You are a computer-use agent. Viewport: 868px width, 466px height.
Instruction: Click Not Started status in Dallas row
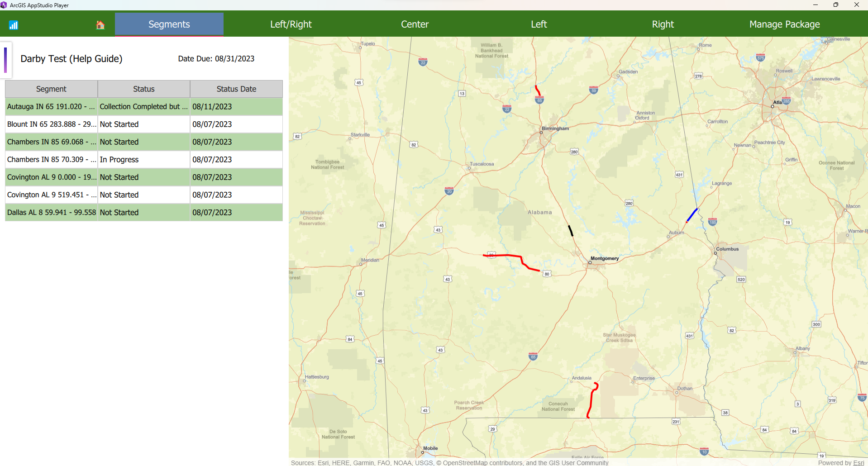pyautogui.click(x=144, y=213)
